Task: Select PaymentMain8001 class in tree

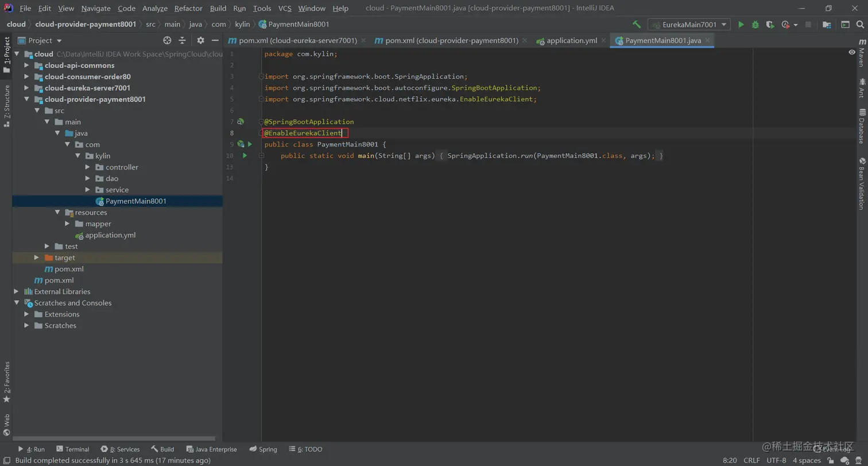Action: (135, 201)
